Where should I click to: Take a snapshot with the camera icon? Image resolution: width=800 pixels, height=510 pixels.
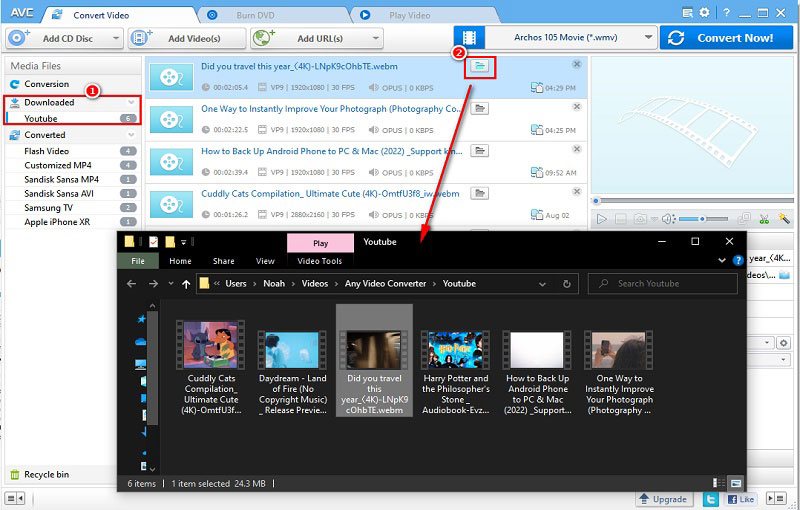click(640, 219)
